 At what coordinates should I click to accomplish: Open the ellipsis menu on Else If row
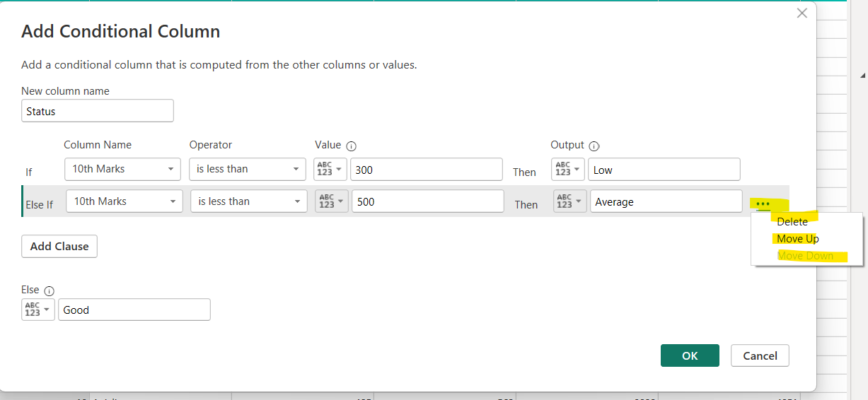pyautogui.click(x=763, y=203)
